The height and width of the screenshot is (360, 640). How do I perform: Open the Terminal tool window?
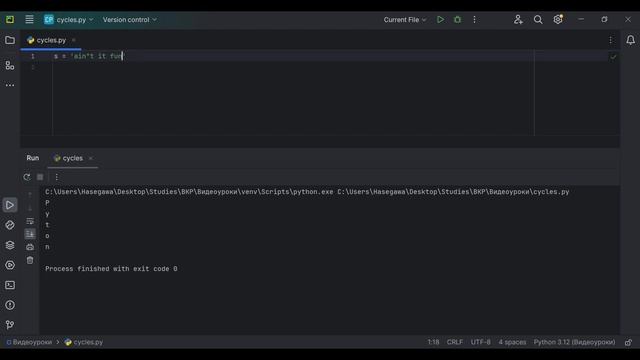click(10, 285)
